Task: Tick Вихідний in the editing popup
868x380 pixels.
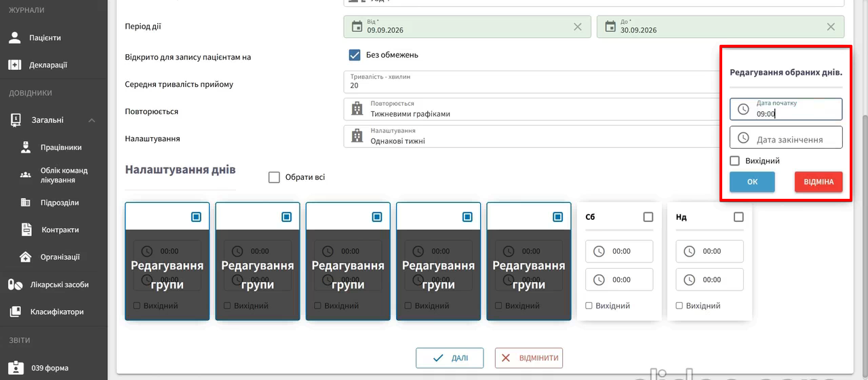Action: tap(734, 161)
